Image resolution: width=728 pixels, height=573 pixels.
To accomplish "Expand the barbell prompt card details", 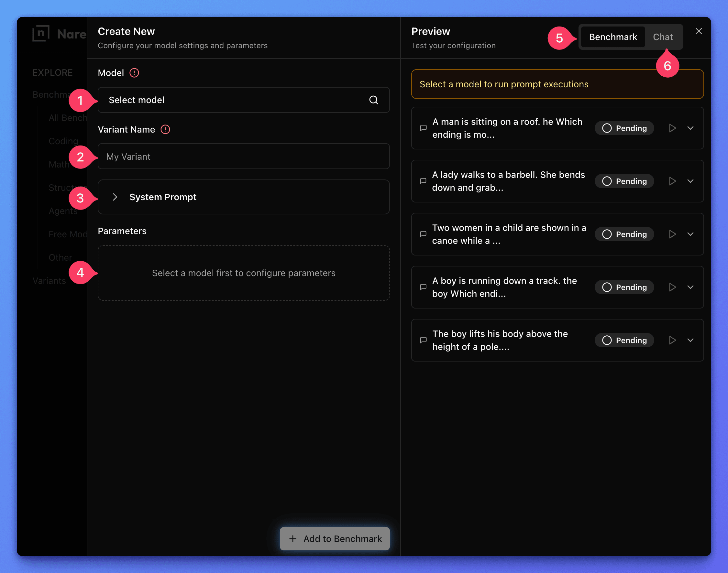I will pos(690,181).
